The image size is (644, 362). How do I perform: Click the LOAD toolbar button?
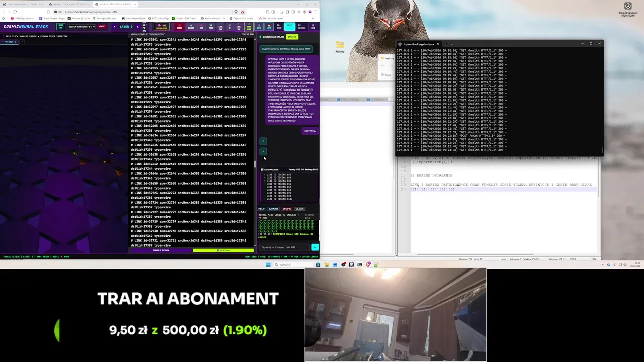pos(269,26)
